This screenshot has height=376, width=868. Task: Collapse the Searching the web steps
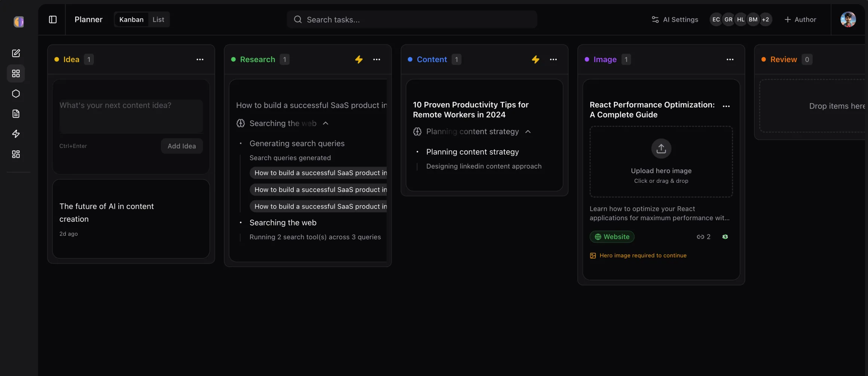[325, 123]
